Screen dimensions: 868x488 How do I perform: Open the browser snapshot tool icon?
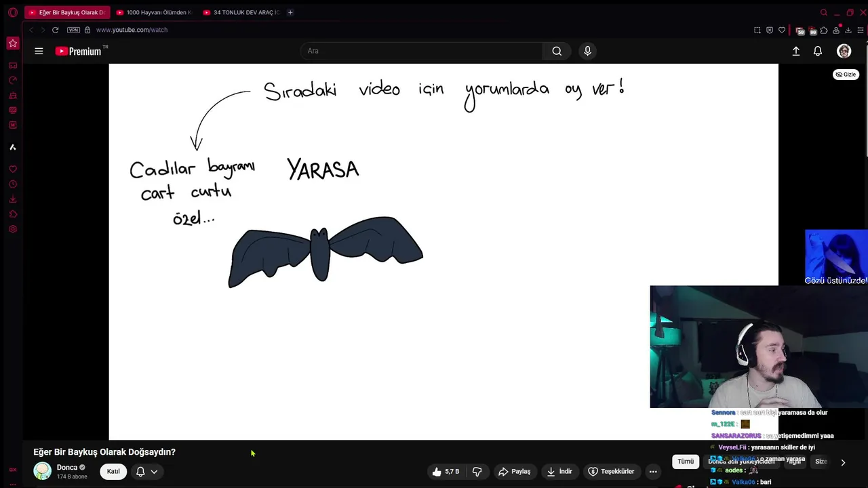point(757,30)
